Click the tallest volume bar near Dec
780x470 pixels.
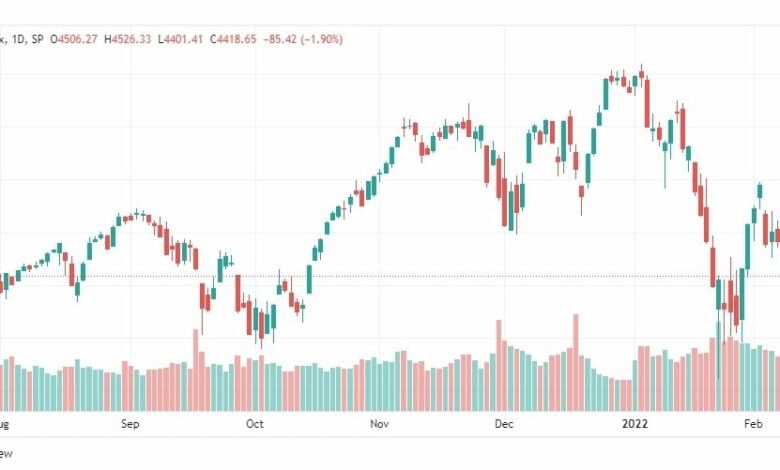[x=498, y=366]
